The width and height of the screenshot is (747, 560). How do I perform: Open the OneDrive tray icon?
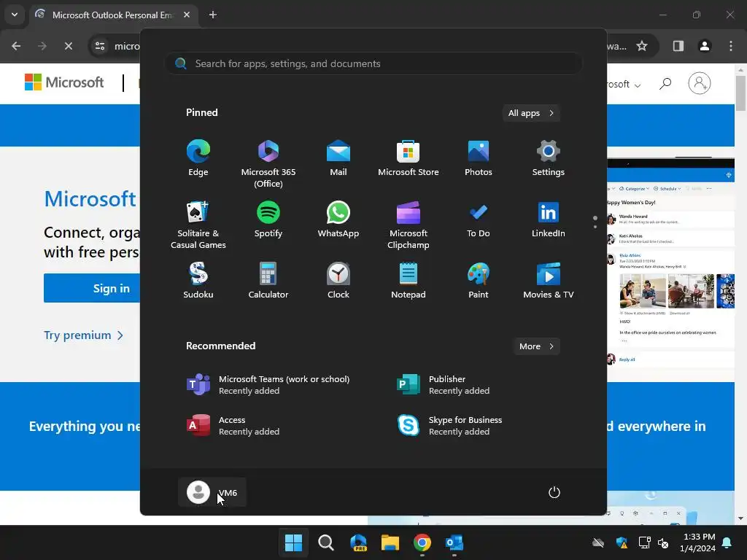(x=598, y=542)
